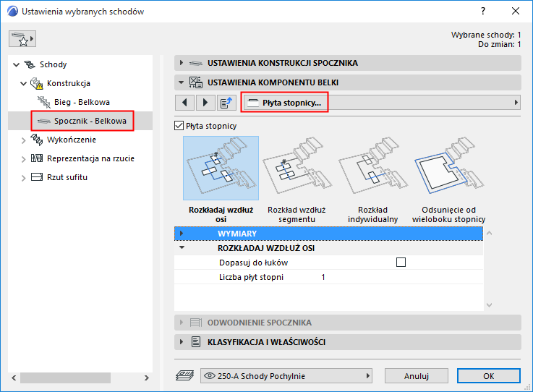The image size is (533, 392).
Task: Click the Anuluj button
Action: [x=417, y=375]
